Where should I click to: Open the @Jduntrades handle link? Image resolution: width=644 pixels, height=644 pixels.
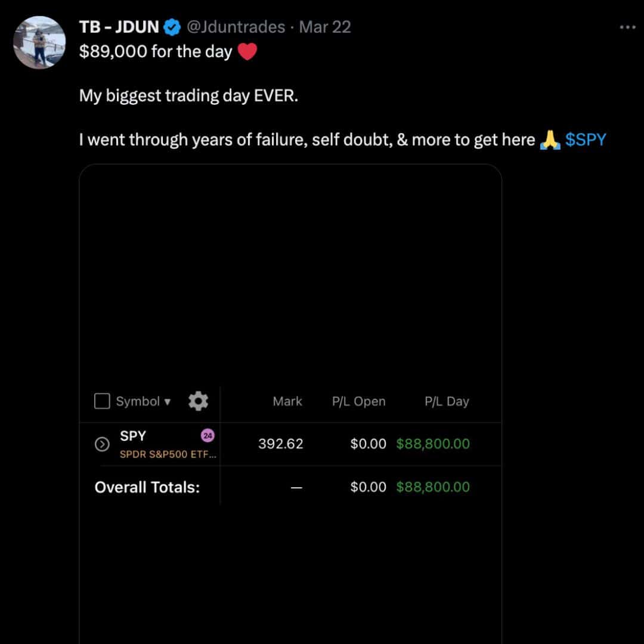pos(236,27)
